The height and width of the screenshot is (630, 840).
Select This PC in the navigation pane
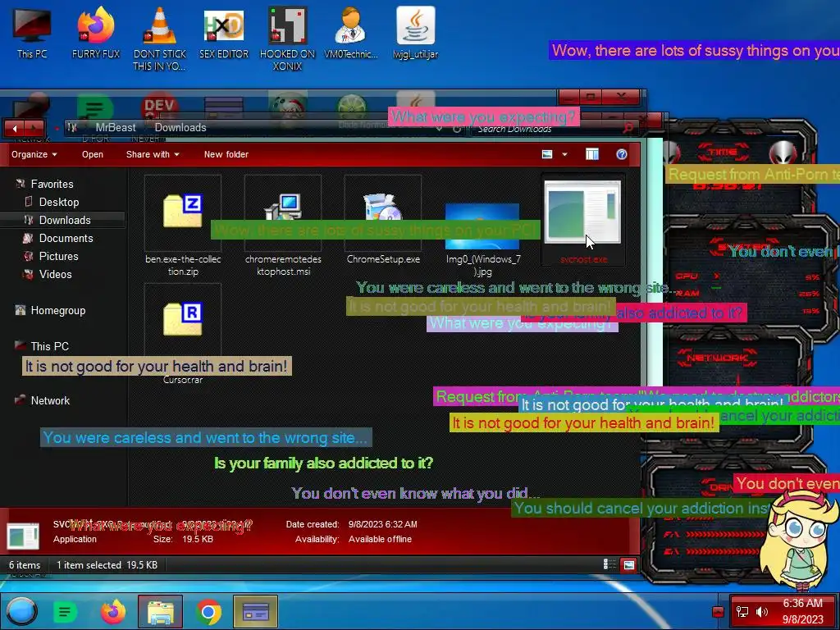click(43, 346)
